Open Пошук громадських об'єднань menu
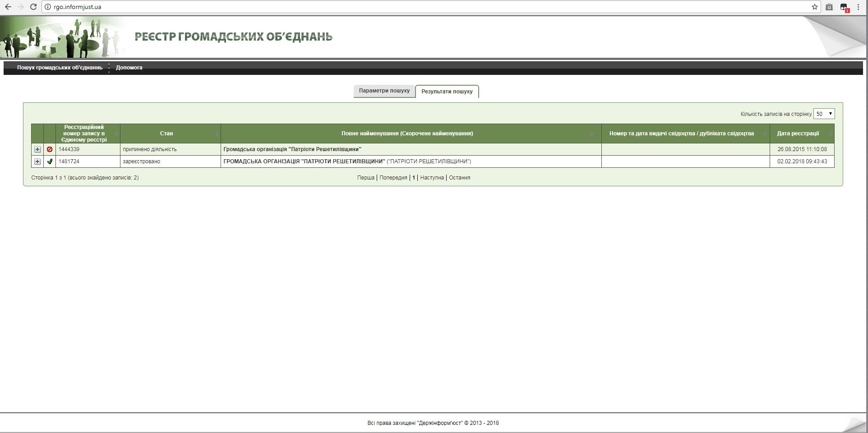Image resolution: width=868 pixels, height=433 pixels. coord(60,68)
